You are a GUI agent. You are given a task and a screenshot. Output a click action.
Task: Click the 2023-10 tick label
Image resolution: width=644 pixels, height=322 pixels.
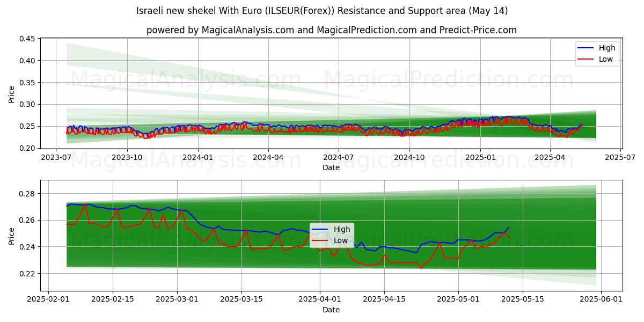[127, 157]
